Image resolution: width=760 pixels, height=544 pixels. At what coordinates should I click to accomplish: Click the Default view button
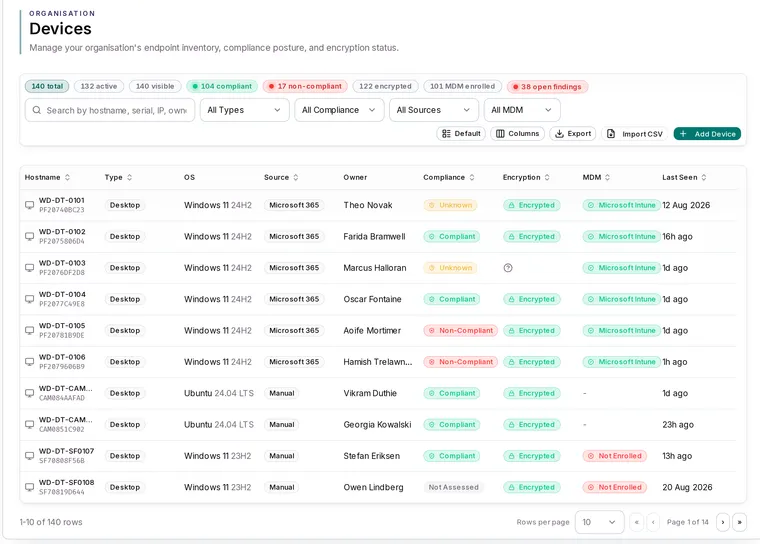pos(461,134)
